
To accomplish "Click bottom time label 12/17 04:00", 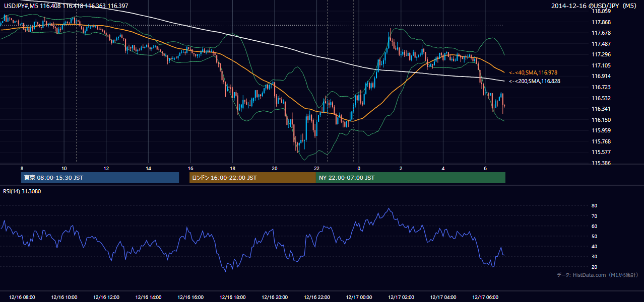I will tap(443, 297).
